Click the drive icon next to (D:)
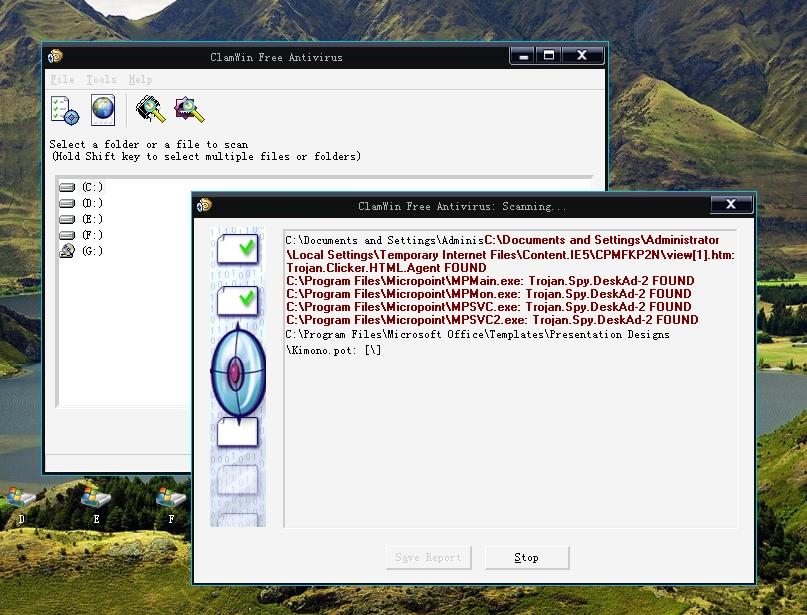Screen dimensions: 807x615 click(x=67, y=203)
